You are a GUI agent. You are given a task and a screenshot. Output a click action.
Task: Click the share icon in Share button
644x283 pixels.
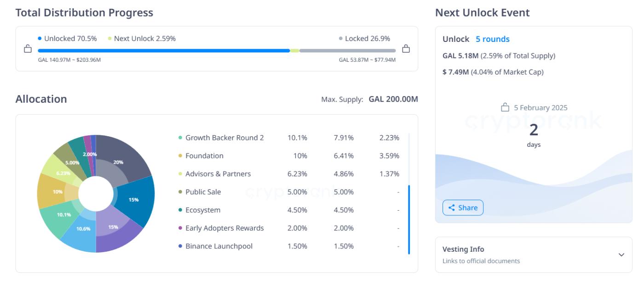pyautogui.click(x=451, y=208)
